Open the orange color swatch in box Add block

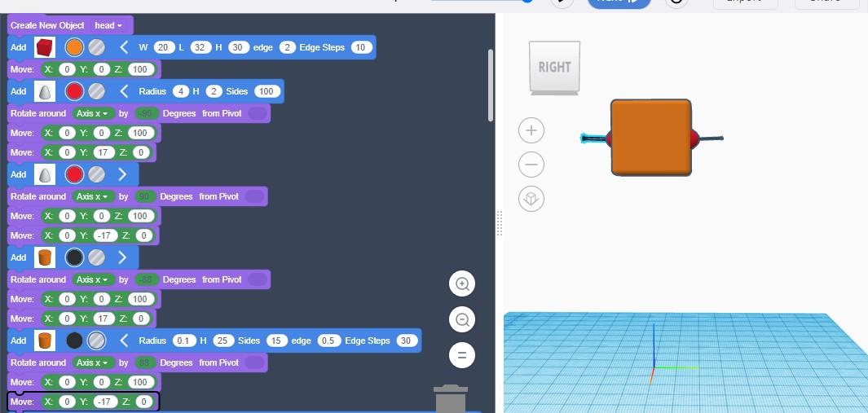click(74, 47)
